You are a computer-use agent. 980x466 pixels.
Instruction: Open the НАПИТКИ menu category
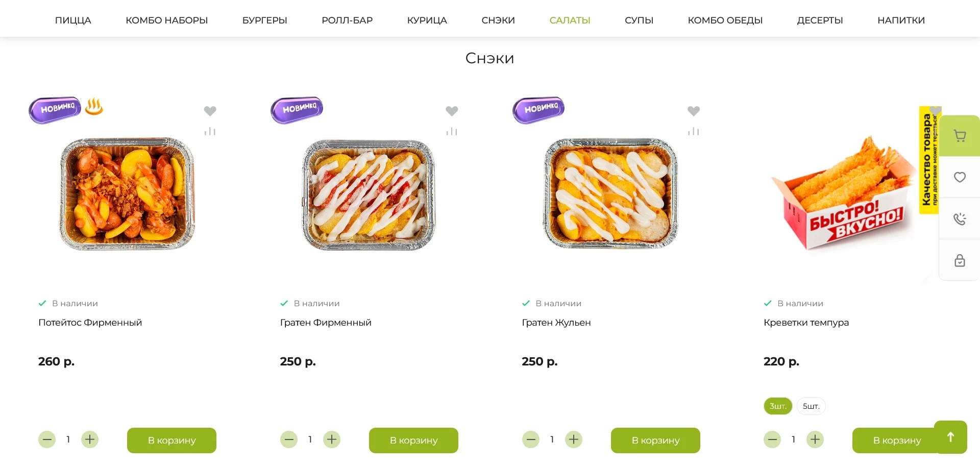[900, 20]
